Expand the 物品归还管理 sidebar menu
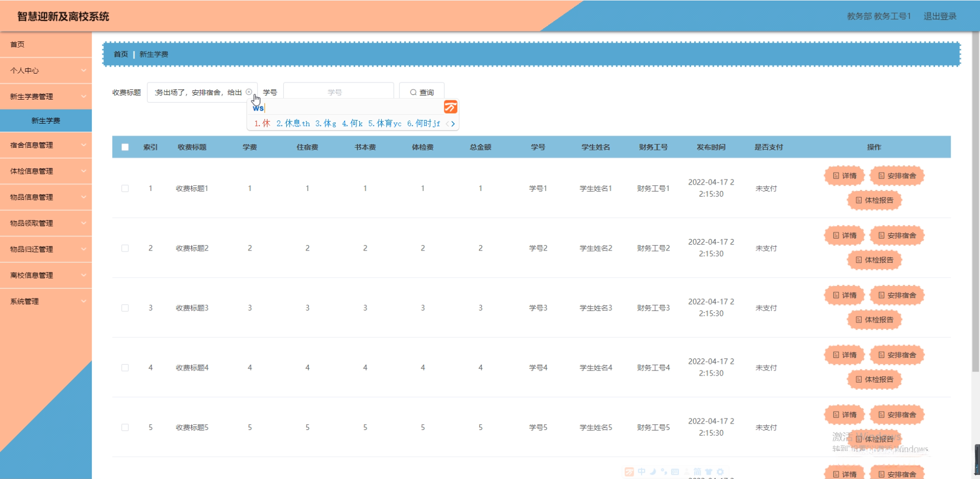The image size is (980, 479). click(x=46, y=249)
